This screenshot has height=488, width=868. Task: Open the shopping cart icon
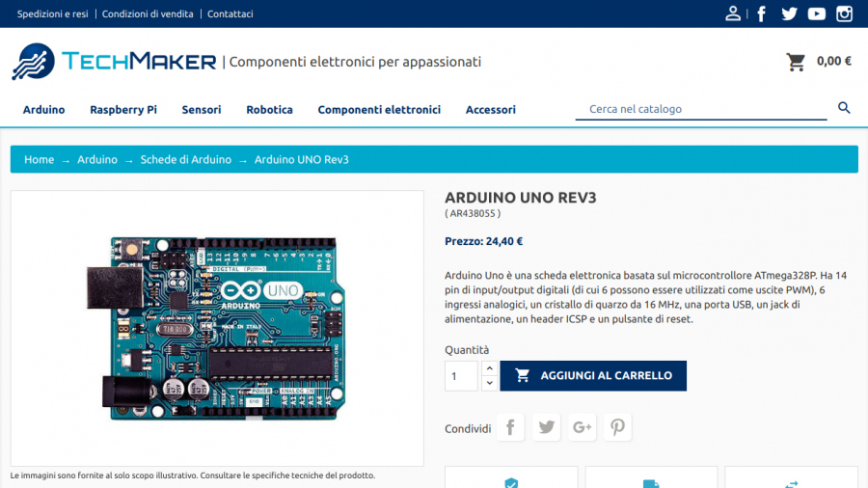[x=796, y=62]
